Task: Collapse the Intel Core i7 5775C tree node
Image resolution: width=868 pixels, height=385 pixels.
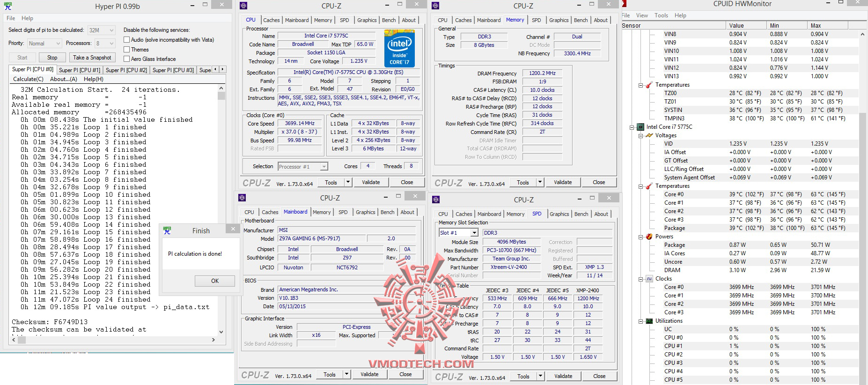Action: [x=632, y=127]
